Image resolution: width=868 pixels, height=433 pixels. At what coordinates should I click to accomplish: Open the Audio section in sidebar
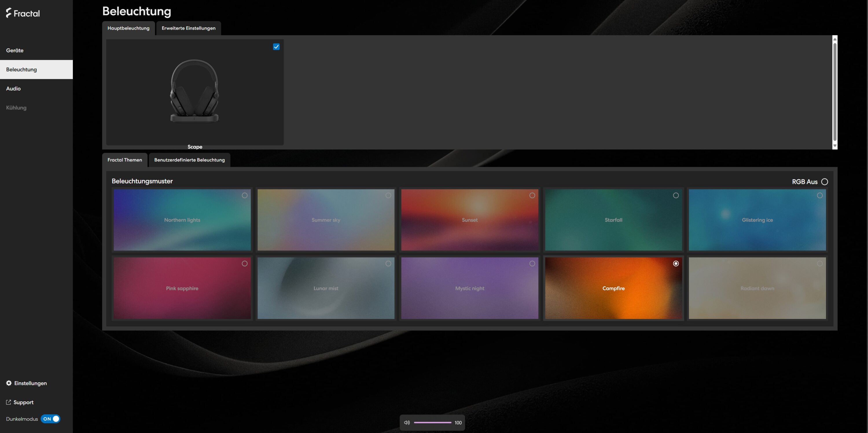click(14, 89)
